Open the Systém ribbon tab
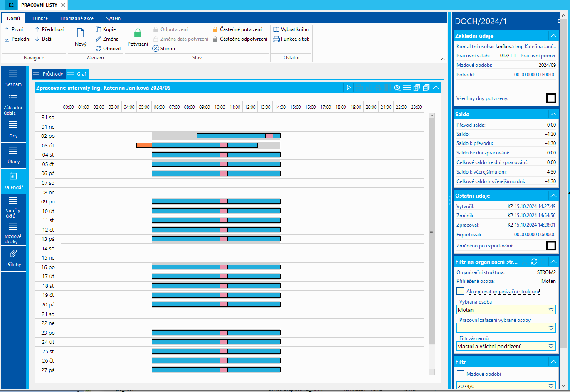This screenshot has width=570, height=392. pyautogui.click(x=113, y=18)
